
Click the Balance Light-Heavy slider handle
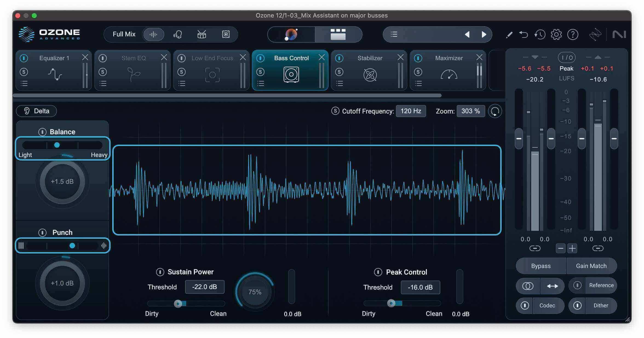(57, 145)
